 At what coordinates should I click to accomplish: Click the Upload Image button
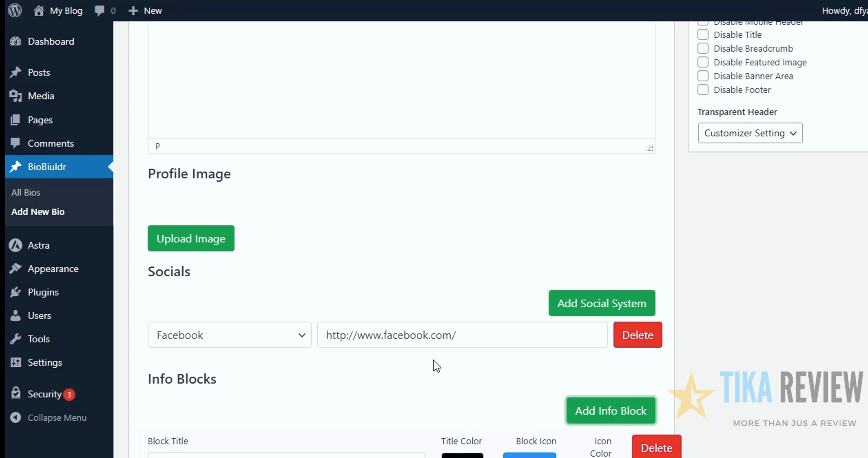tap(191, 238)
